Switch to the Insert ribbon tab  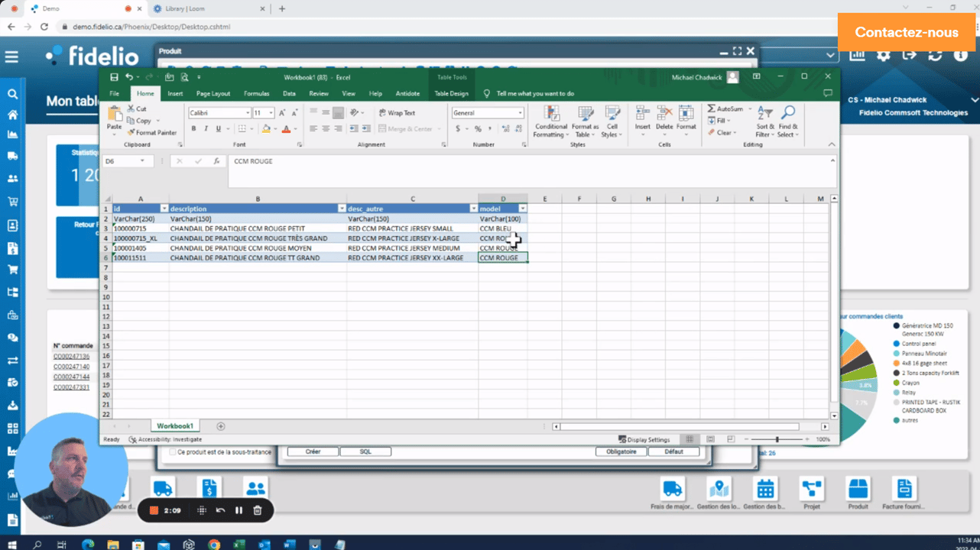pyautogui.click(x=175, y=93)
